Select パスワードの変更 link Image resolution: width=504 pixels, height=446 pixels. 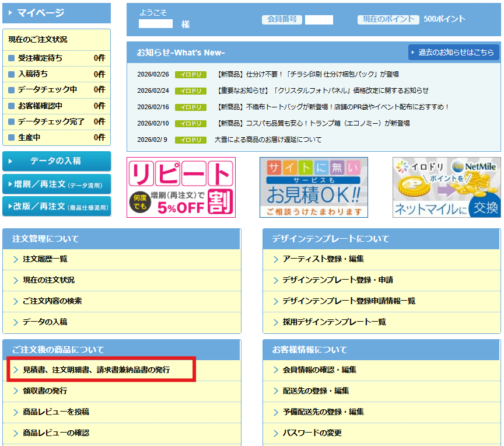point(312,433)
